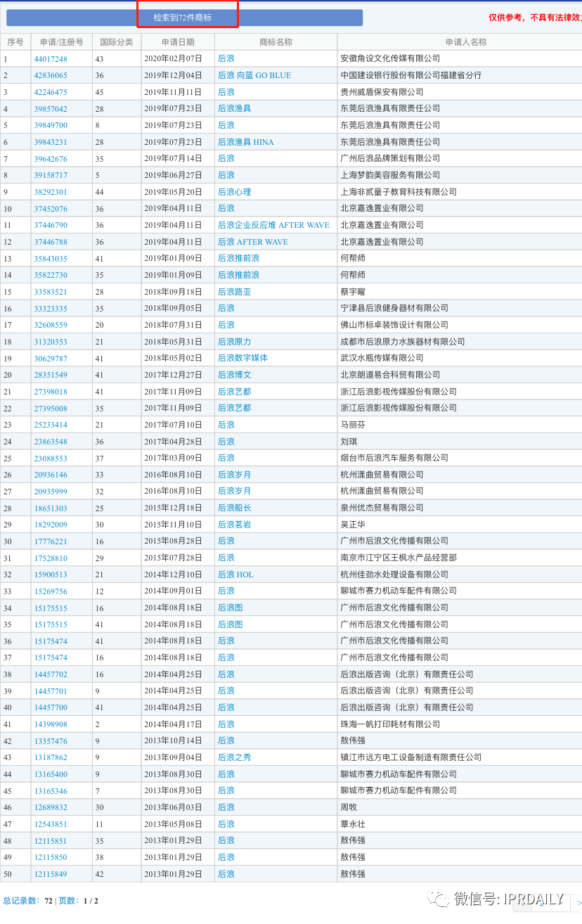Open application number 27398018
582x924 pixels.
[51, 392]
